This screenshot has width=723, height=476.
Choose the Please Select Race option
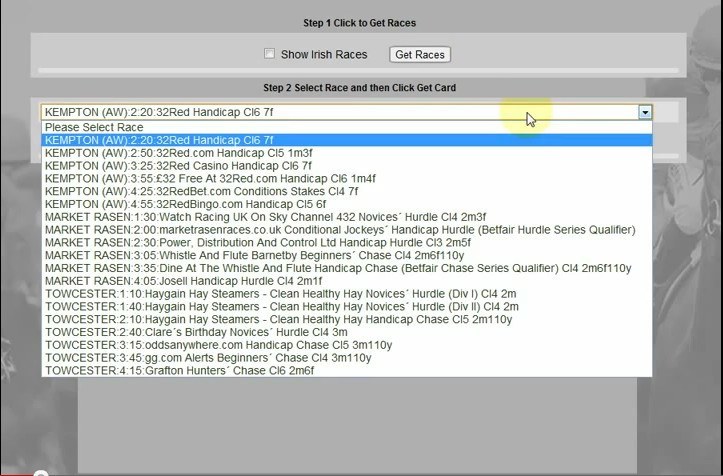(x=347, y=127)
